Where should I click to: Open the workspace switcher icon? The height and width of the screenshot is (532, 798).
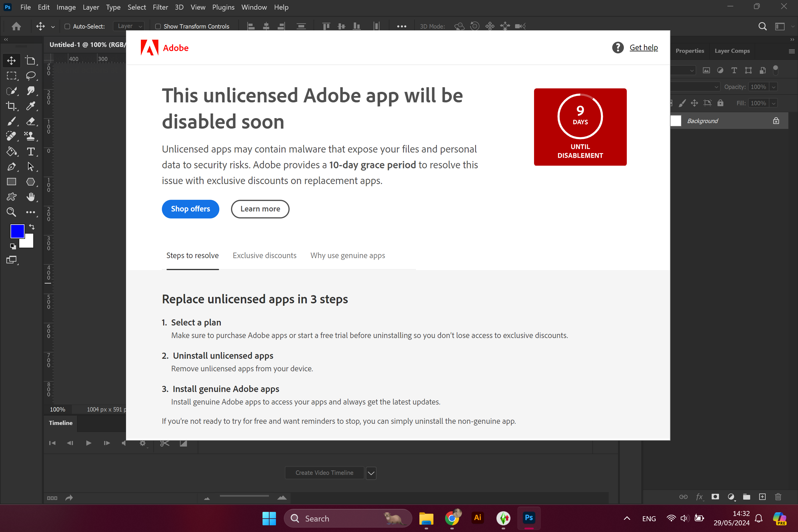(780, 26)
